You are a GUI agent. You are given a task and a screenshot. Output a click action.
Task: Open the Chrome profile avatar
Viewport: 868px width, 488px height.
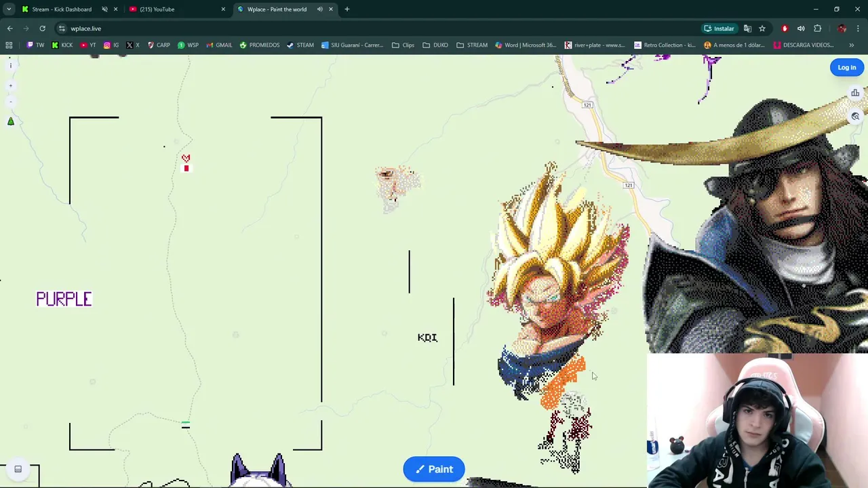[x=842, y=28]
